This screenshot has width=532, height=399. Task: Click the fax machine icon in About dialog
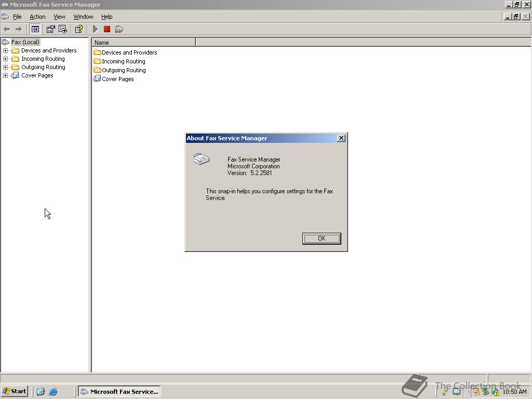201,159
